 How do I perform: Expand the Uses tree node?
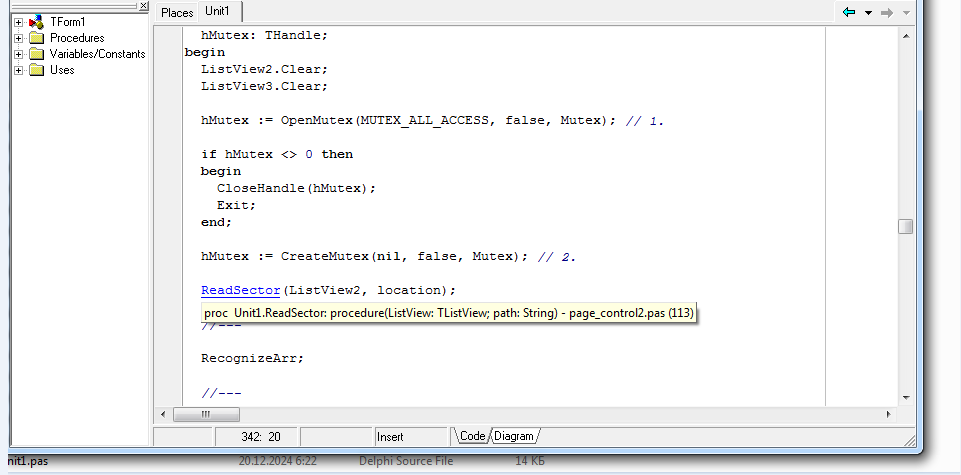tap(18, 70)
